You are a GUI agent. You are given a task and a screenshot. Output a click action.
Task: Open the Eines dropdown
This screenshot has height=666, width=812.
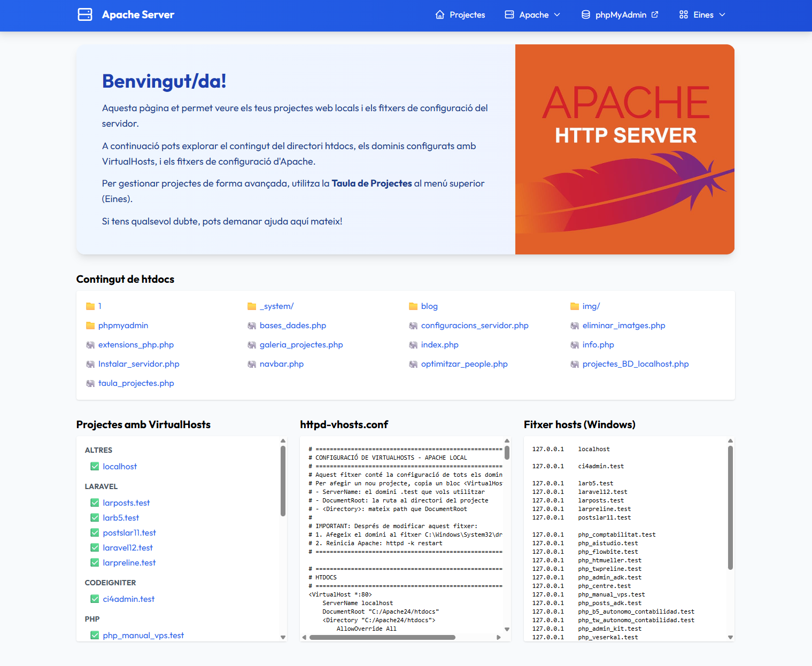click(707, 14)
